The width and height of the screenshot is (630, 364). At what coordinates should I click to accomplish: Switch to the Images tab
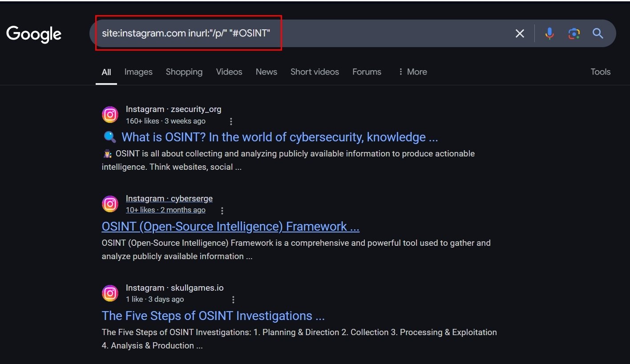(x=138, y=72)
